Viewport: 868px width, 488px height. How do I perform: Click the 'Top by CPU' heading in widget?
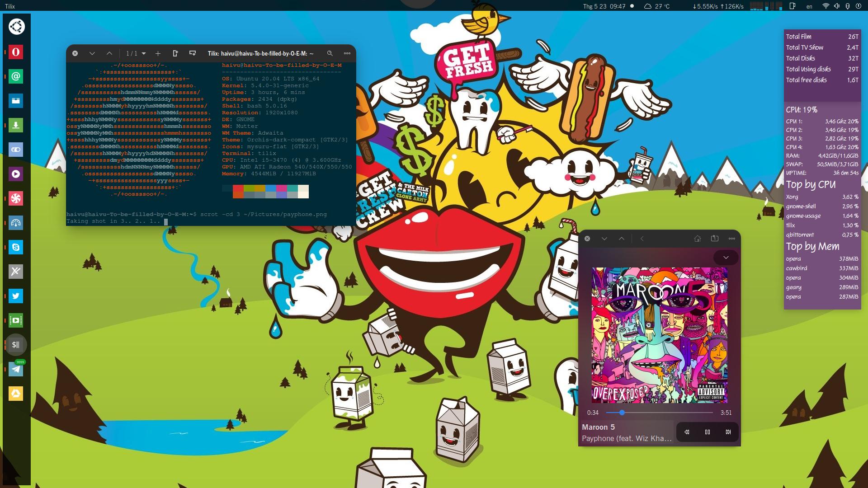coord(811,184)
